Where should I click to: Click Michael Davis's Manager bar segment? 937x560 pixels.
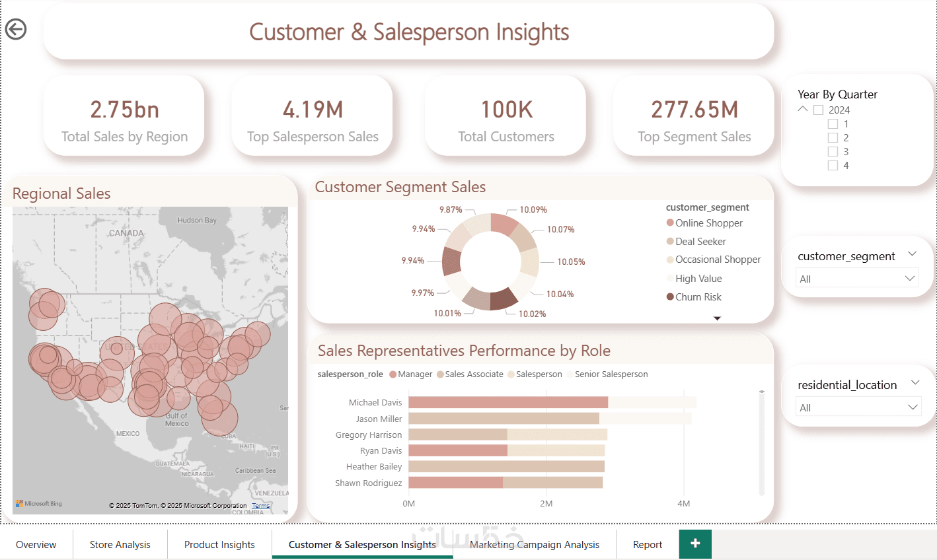pyautogui.click(x=507, y=402)
